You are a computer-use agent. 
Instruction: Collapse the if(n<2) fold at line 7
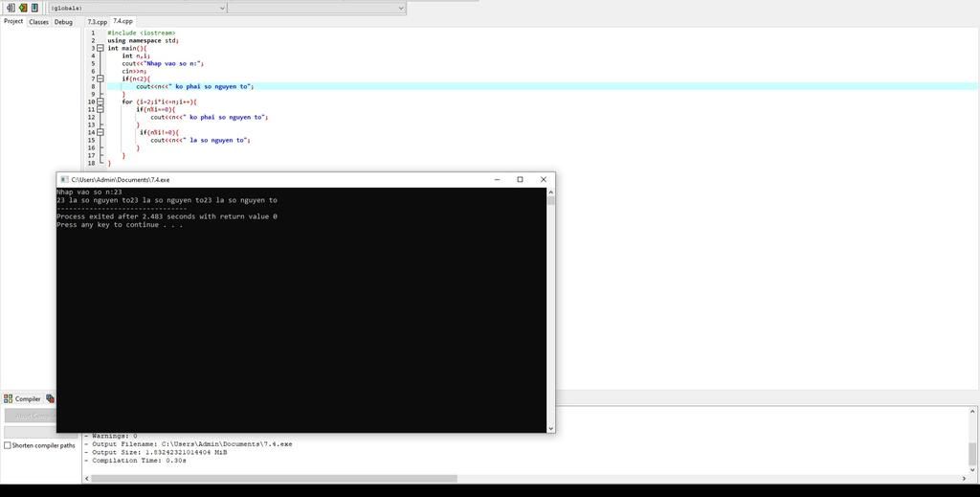click(x=100, y=79)
